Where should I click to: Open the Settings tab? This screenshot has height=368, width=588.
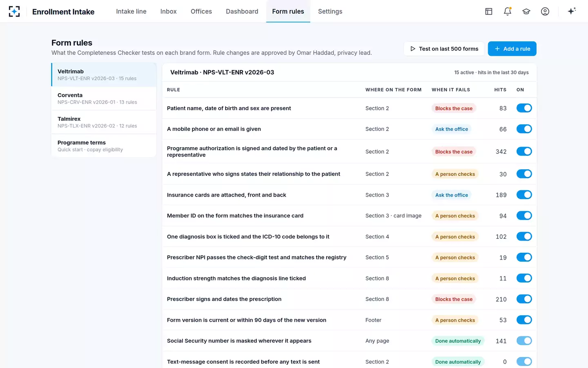(330, 11)
